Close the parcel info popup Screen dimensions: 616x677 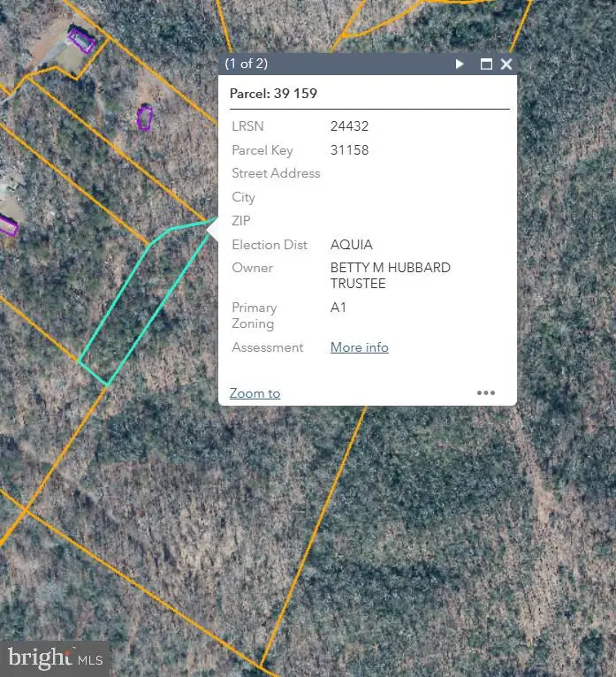[x=506, y=65]
